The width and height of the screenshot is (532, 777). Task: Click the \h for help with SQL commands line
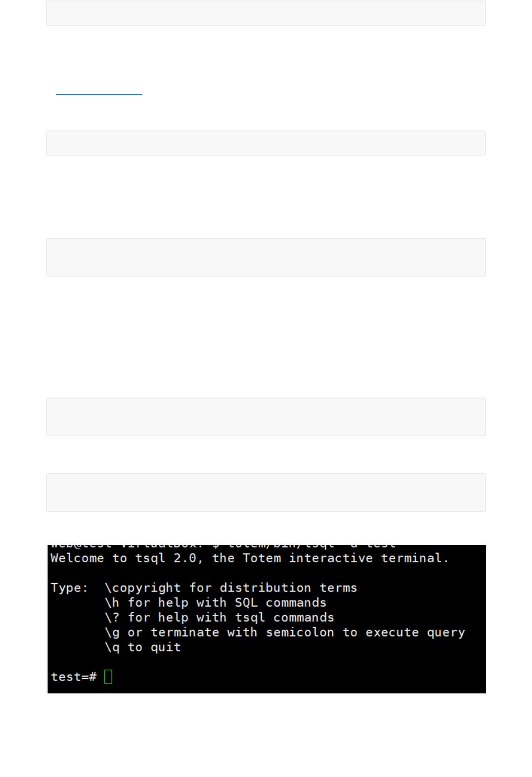[x=216, y=602]
